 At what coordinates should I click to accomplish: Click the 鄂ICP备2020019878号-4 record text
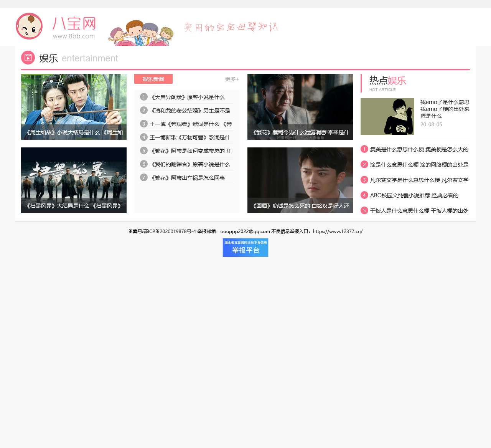tap(170, 231)
